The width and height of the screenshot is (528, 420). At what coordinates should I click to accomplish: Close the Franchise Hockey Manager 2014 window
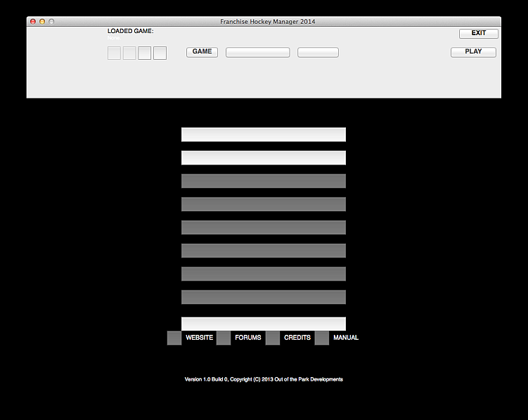coord(32,22)
